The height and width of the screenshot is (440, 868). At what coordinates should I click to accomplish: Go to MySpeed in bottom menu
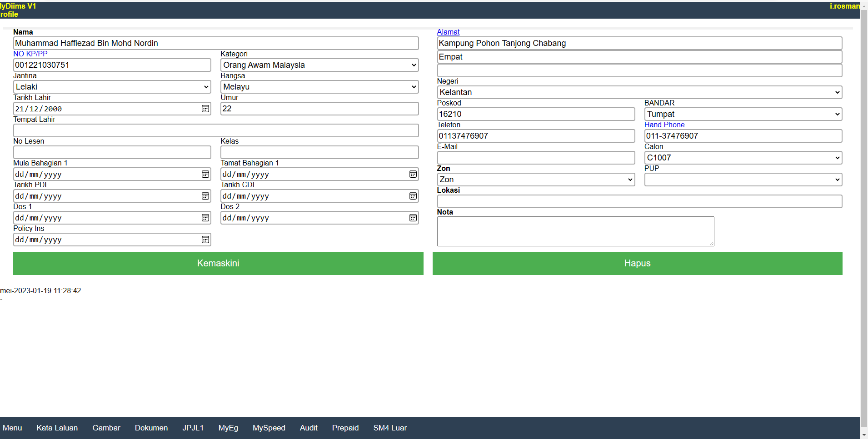(x=269, y=428)
